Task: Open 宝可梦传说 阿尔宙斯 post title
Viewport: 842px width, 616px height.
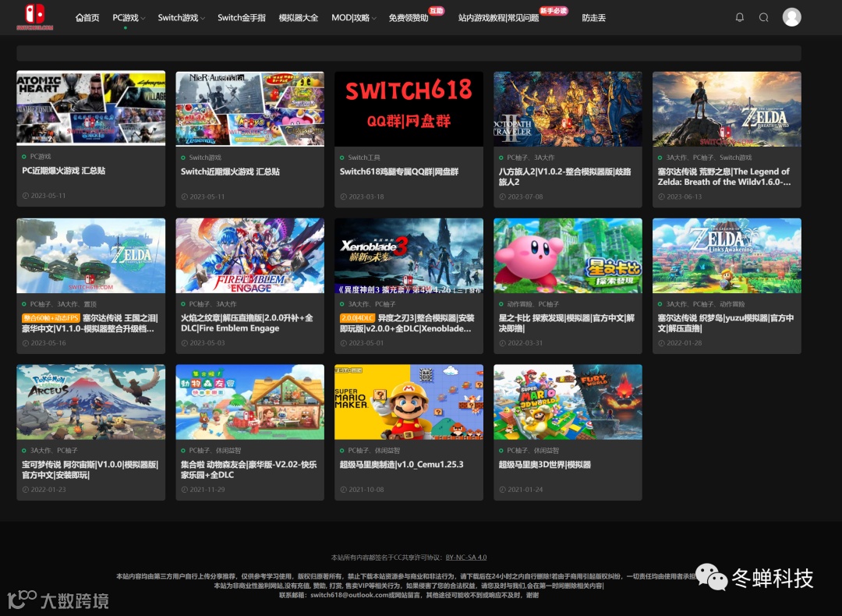Action: click(x=90, y=470)
